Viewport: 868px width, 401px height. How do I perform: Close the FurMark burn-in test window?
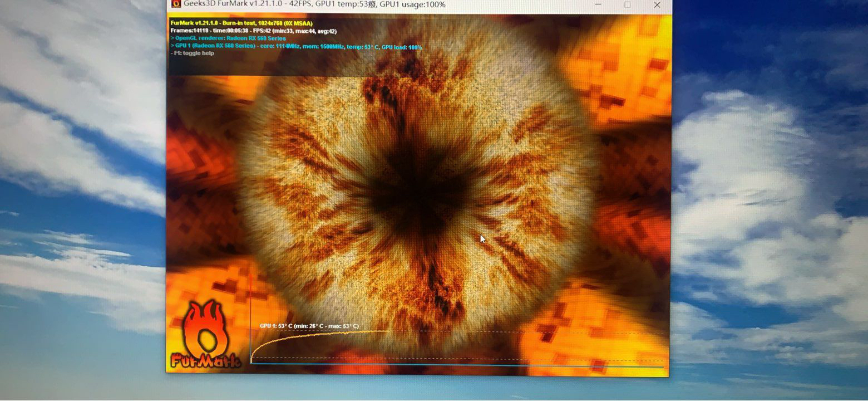pyautogui.click(x=657, y=4)
